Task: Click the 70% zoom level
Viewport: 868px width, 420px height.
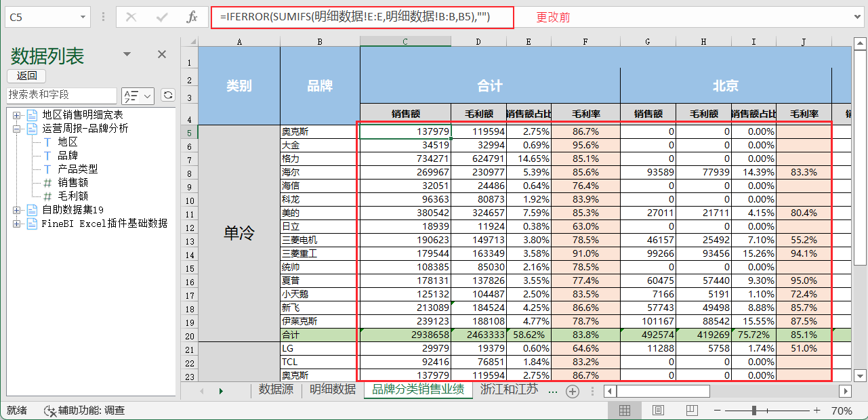Action: (842, 411)
